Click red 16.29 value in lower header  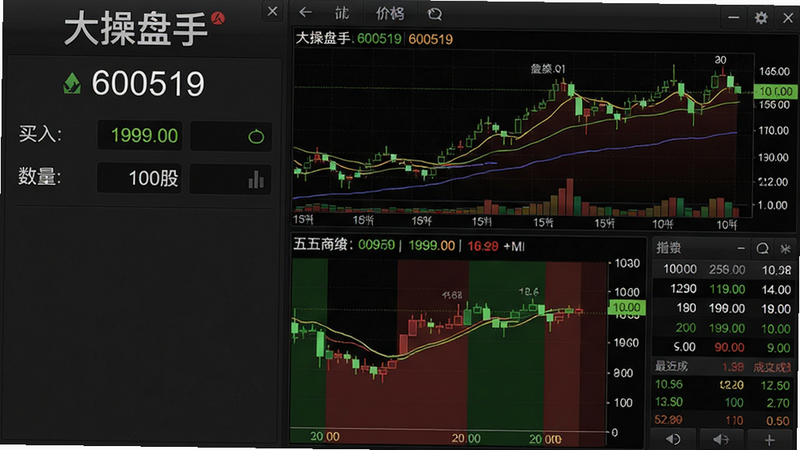[483, 246]
